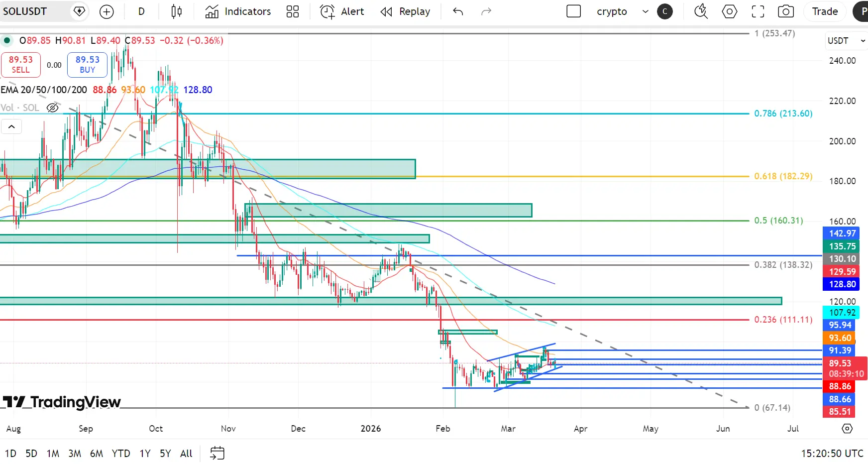Select the 0.236 (111.11) Fibonacci label
This screenshot has width=868, height=464.
[783, 320]
